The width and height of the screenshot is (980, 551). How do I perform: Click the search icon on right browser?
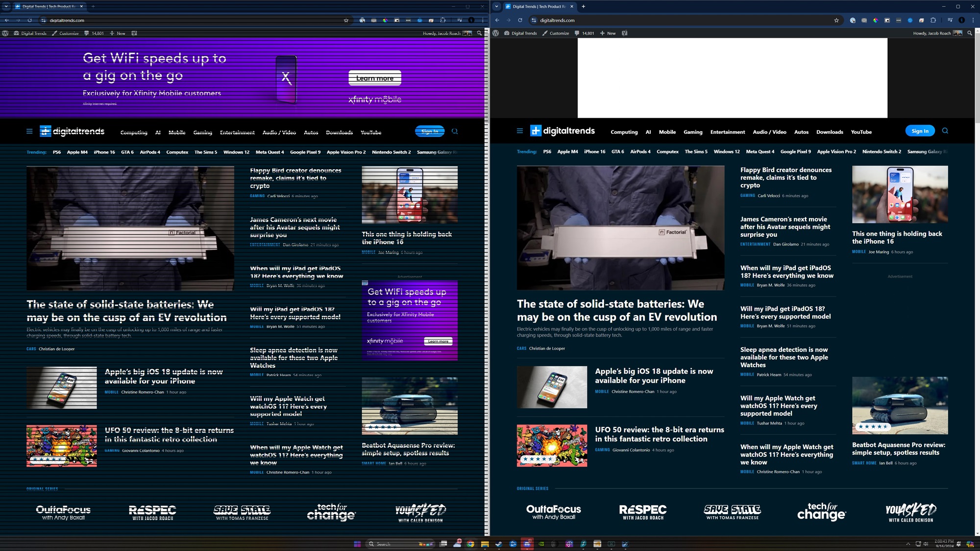[x=945, y=131]
